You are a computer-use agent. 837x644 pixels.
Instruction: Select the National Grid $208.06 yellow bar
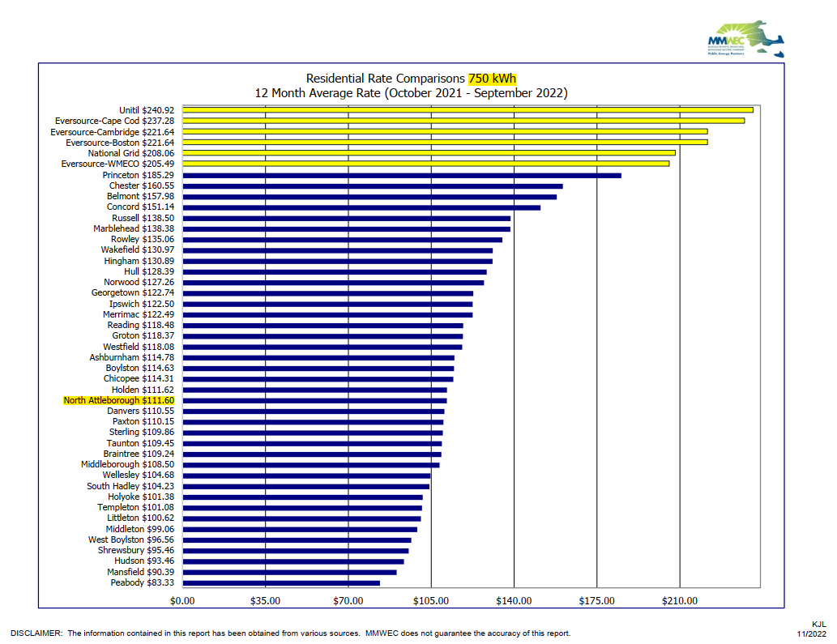(429, 153)
